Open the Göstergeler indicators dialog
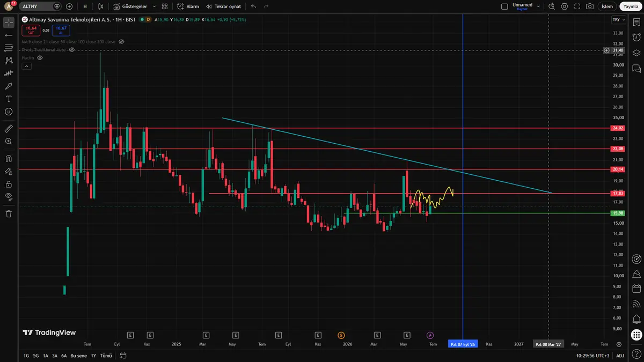The image size is (644, 362). pyautogui.click(x=130, y=6)
